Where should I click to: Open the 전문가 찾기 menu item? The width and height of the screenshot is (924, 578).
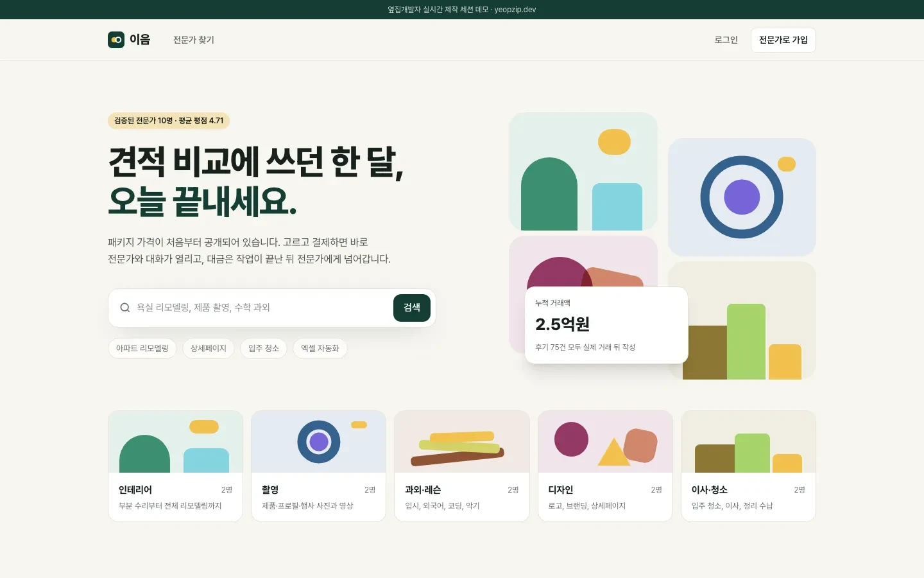pyautogui.click(x=194, y=40)
